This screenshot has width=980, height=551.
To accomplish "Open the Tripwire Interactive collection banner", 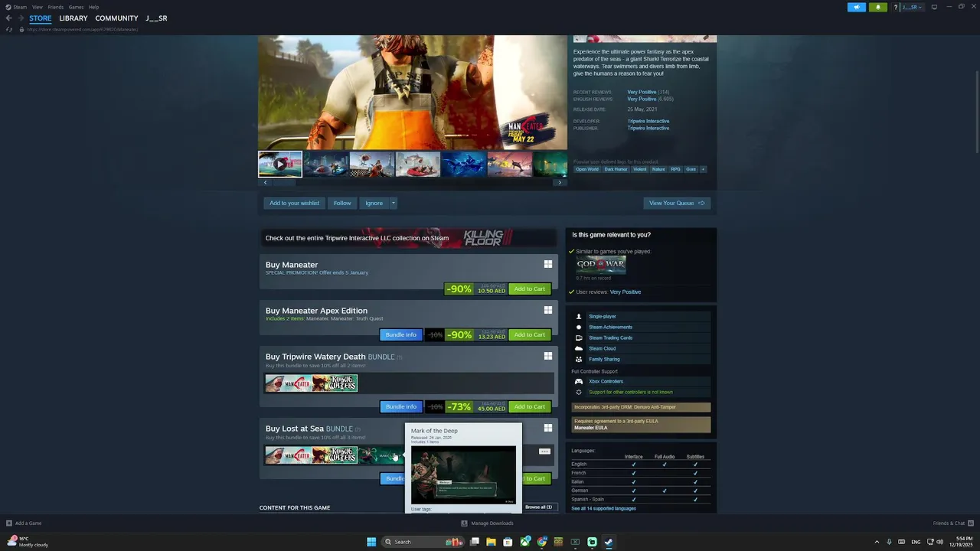I will tap(408, 237).
